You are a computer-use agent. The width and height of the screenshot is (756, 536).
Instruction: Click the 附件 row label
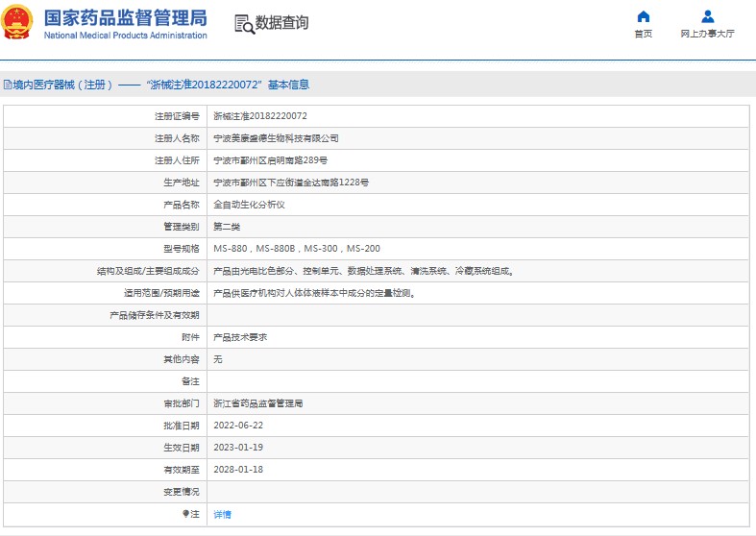pos(190,337)
